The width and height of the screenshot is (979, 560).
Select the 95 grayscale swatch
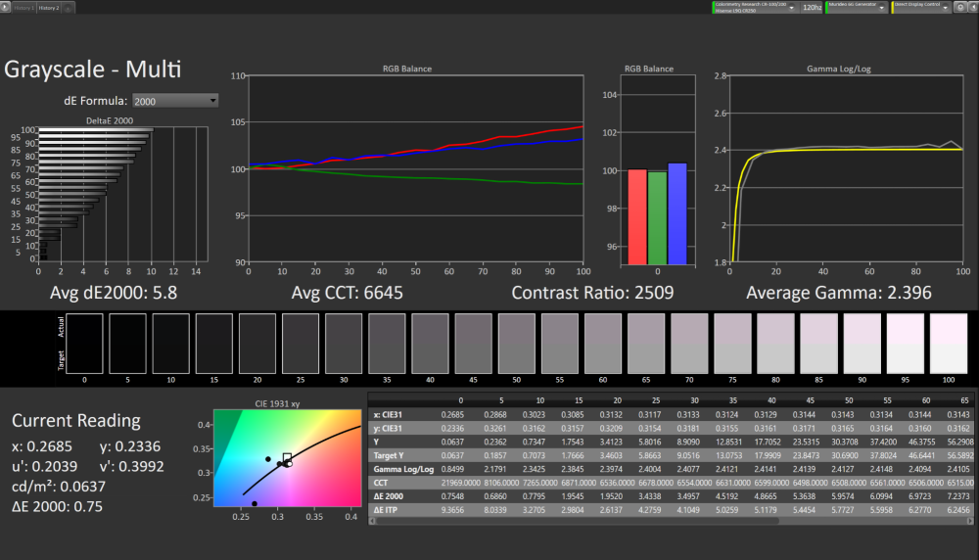[x=906, y=344]
